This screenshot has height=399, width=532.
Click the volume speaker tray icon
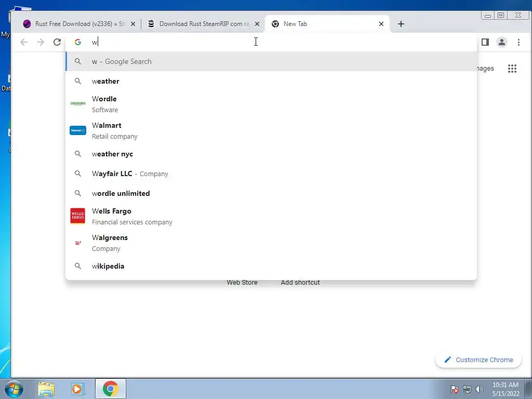click(x=479, y=389)
